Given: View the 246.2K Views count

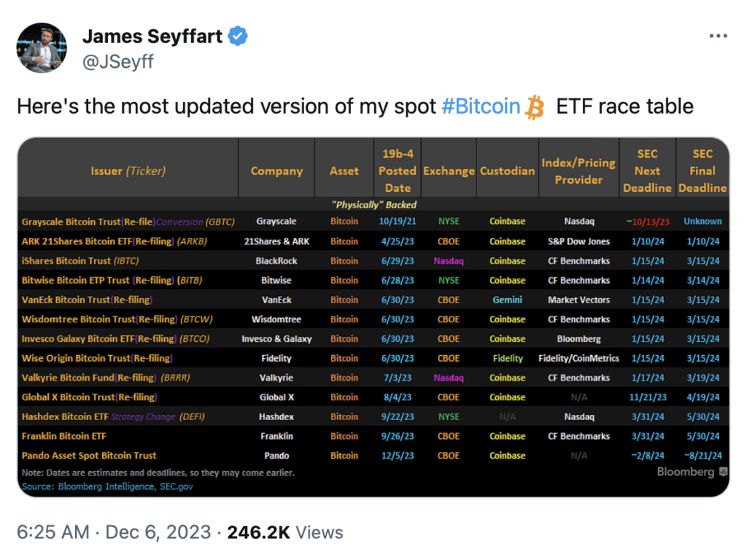Looking at the screenshot, I should point(285,532).
